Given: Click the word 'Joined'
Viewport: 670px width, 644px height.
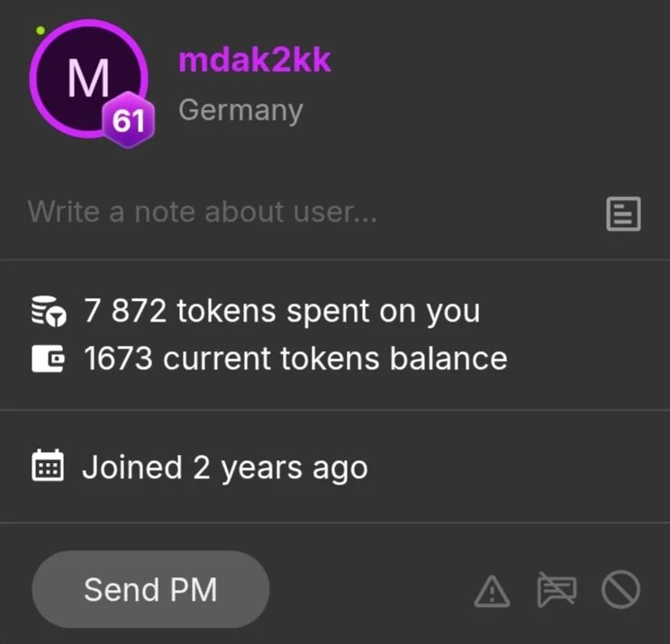Looking at the screenshot, I should (131, 468).
